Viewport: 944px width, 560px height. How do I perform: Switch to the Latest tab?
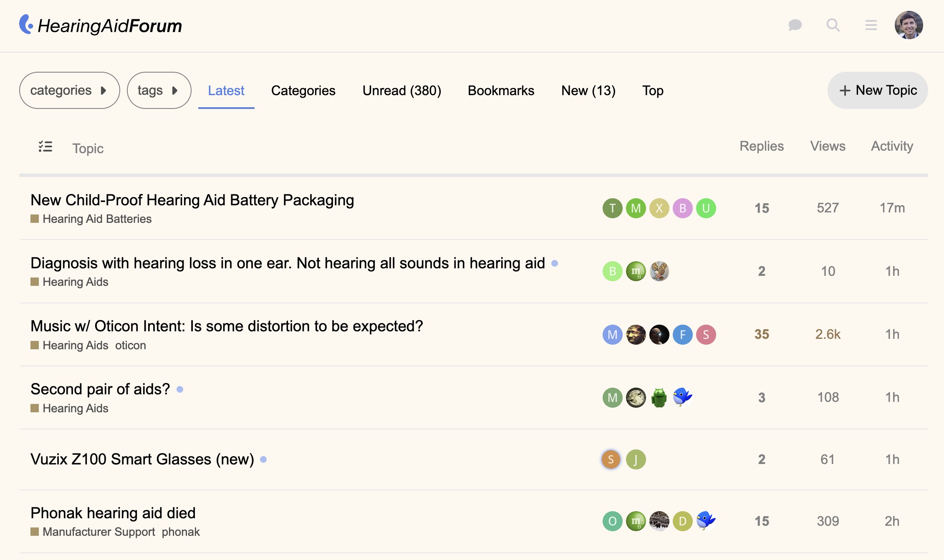(x=226, y=91)
